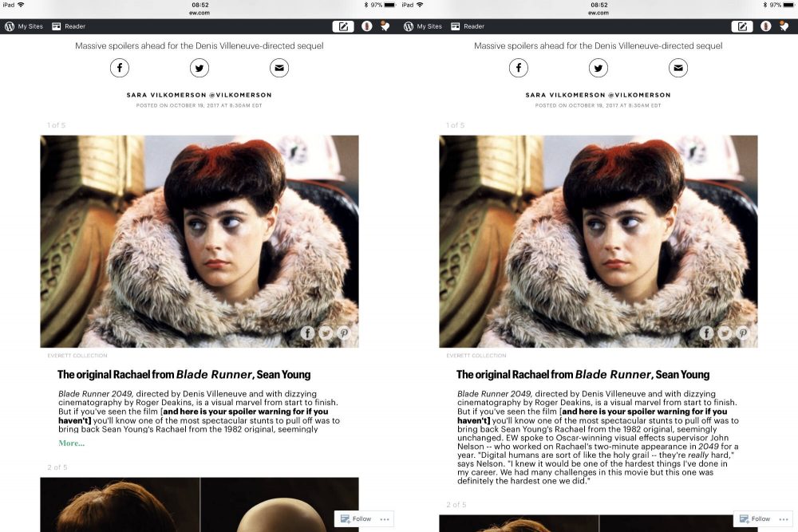Image resolution: width=798 pixels, height=532 pixels.
Task: Click '1 of 5' counter in left screenshot
Action: (57, 125)
